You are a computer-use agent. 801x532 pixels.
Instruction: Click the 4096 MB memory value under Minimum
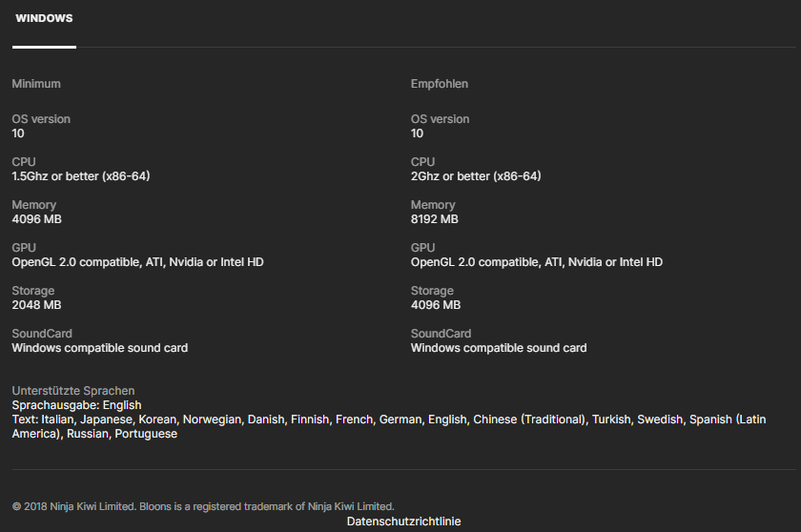(35, 219)
